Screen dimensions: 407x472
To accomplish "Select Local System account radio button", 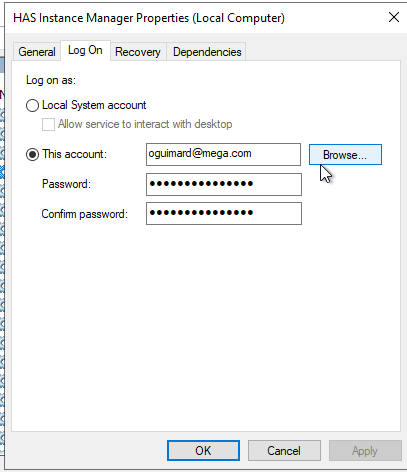I will 32,106.
